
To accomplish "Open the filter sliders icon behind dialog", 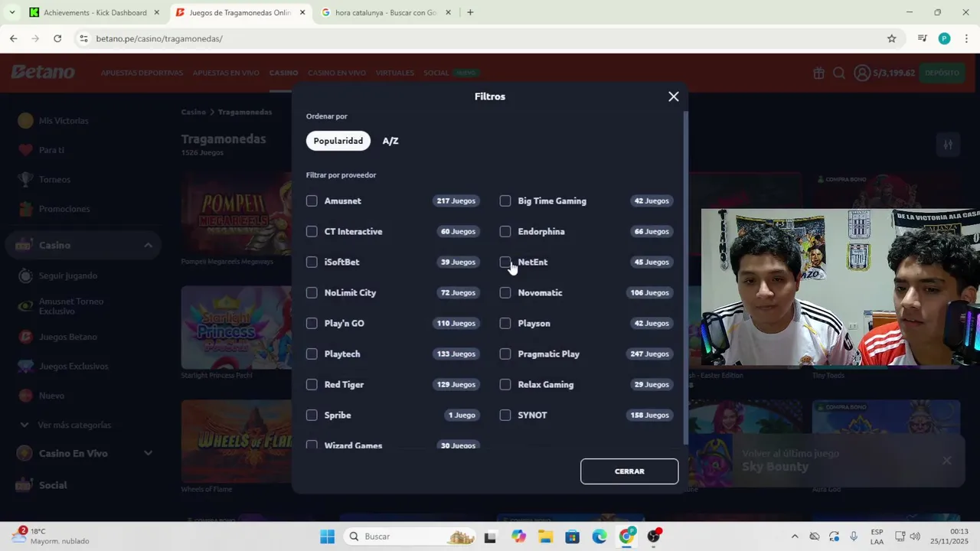I will coord(948,144).
